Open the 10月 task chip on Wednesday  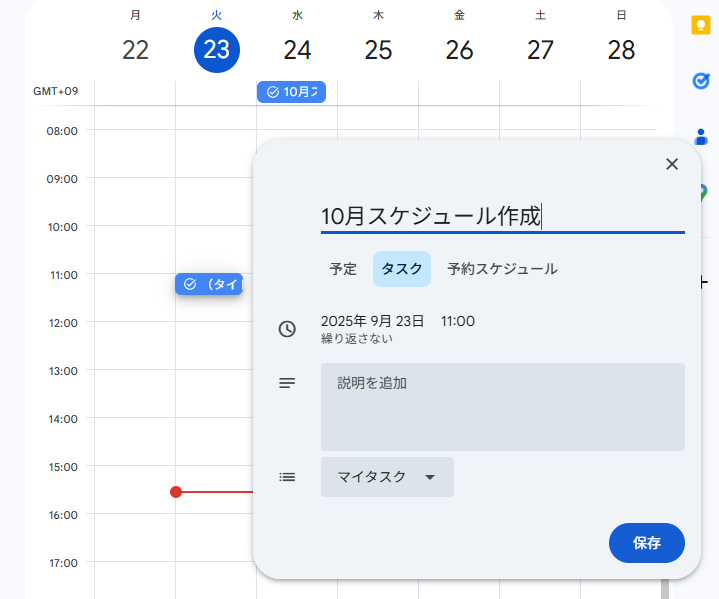coord(291,92)
